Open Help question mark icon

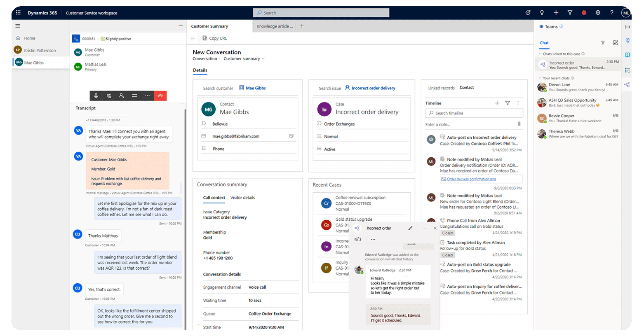(612, 13)
